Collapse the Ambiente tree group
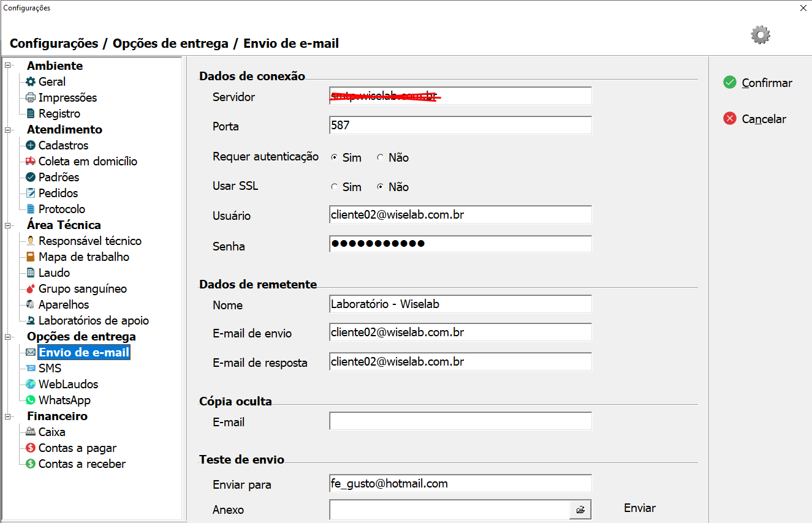 8,66
